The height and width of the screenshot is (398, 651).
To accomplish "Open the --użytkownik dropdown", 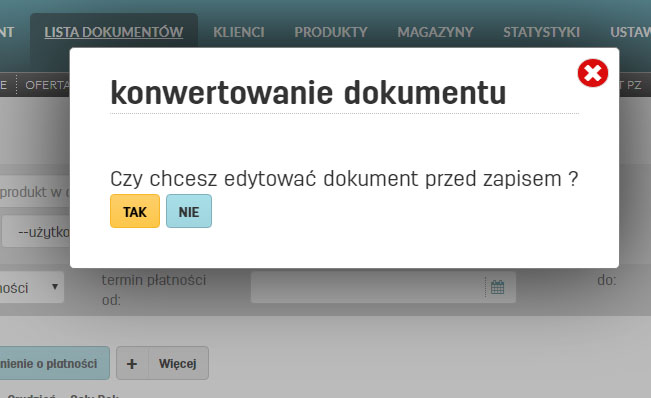I will click(x=36, y=232).
